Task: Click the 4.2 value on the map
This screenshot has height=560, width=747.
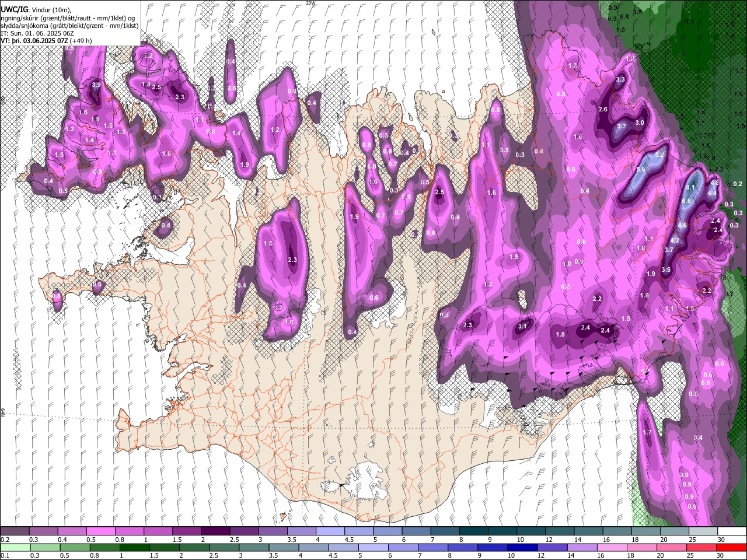Action: 675,240
